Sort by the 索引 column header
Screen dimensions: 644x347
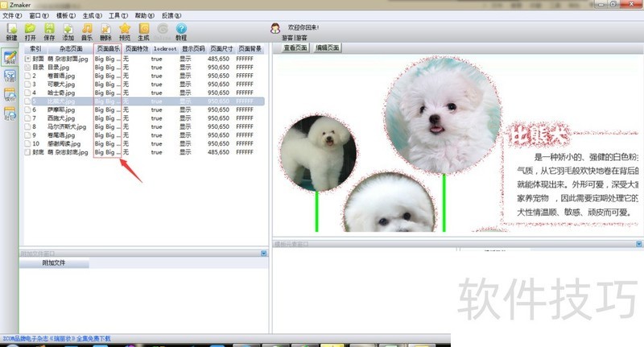35,48
